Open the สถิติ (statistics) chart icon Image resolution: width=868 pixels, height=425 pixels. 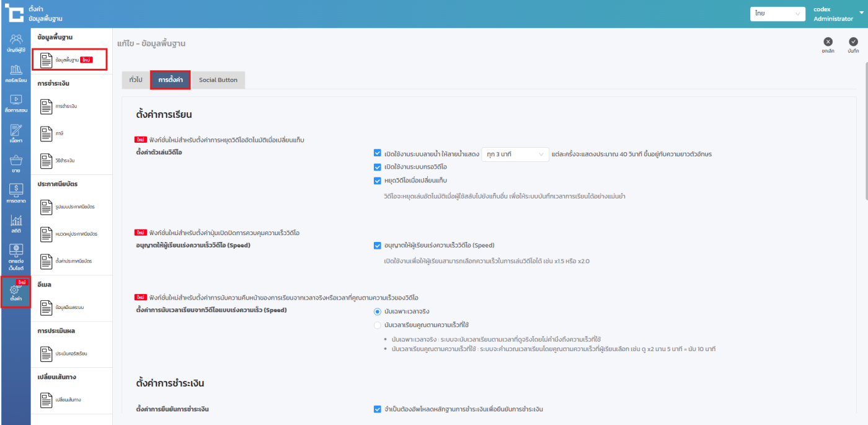(x=15, y=223)
